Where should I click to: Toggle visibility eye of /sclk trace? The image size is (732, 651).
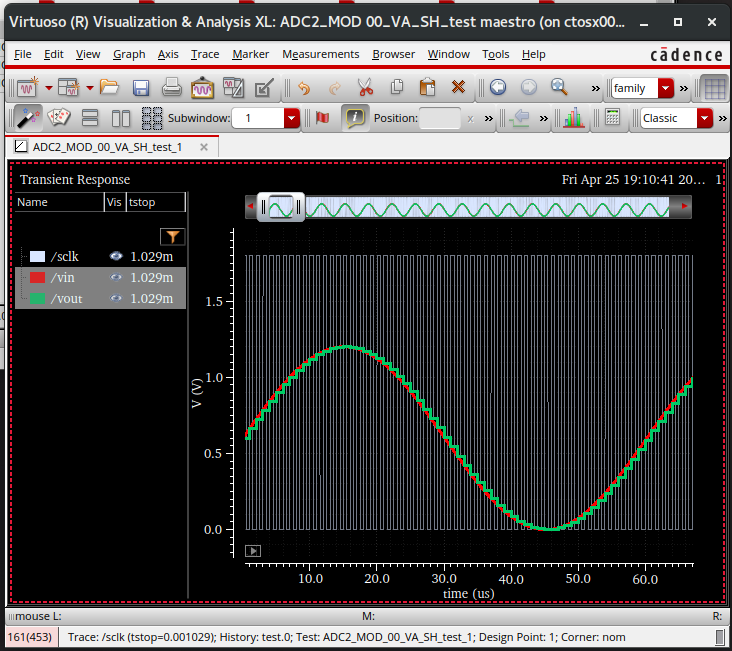[x=117, y=257]
